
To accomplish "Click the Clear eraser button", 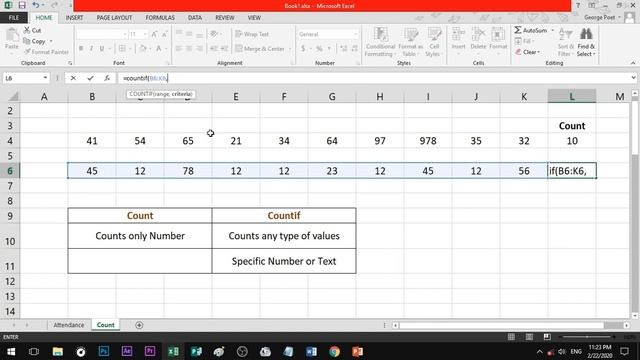I will pos(527,52).
